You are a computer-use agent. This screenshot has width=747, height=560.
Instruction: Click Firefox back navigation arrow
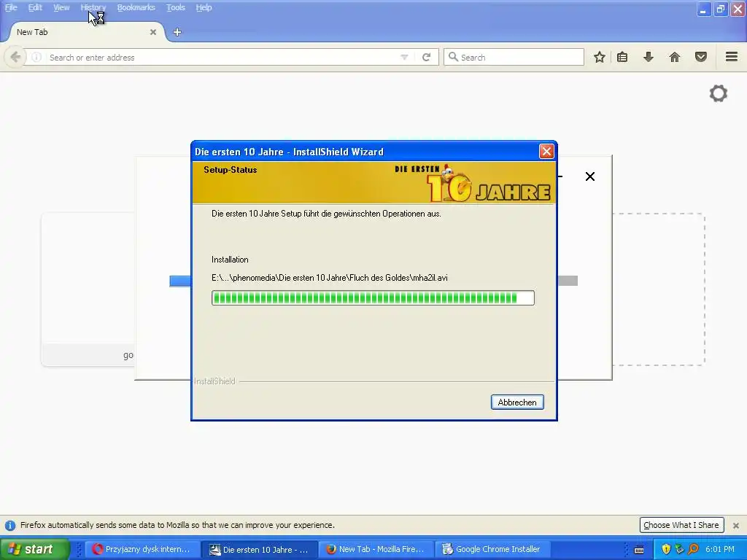[x=15, y=57]
